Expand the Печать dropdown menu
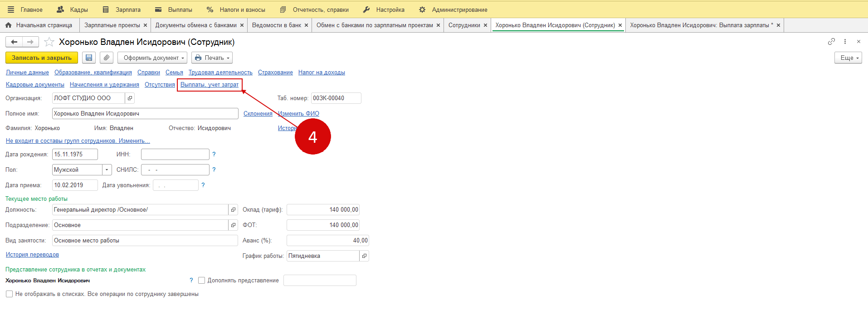868x310 pixels. point(212,58)
